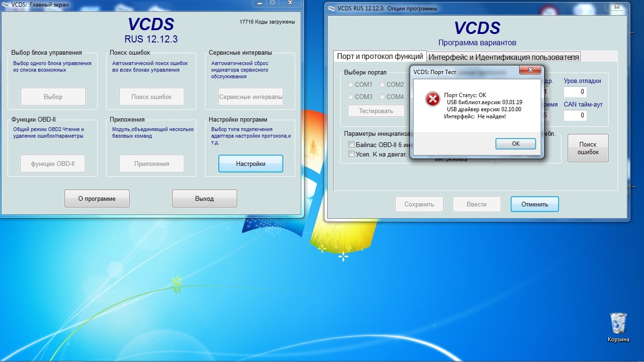Enable the Байпас OBD-II checkbox

(351, 145)
